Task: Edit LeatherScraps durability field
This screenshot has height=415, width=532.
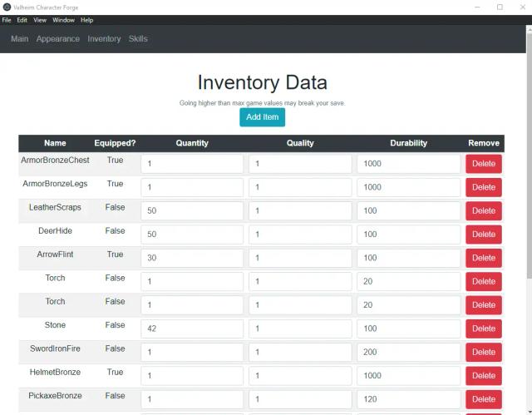Action: [x=408, y=210]
